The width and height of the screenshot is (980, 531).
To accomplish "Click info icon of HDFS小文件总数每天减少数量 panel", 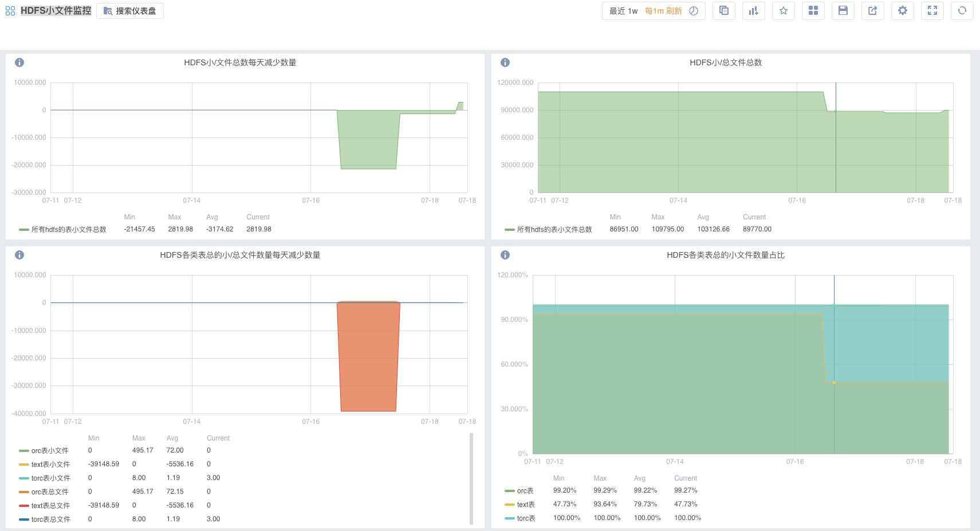I will pyautogui.click(x=19, y=62).
